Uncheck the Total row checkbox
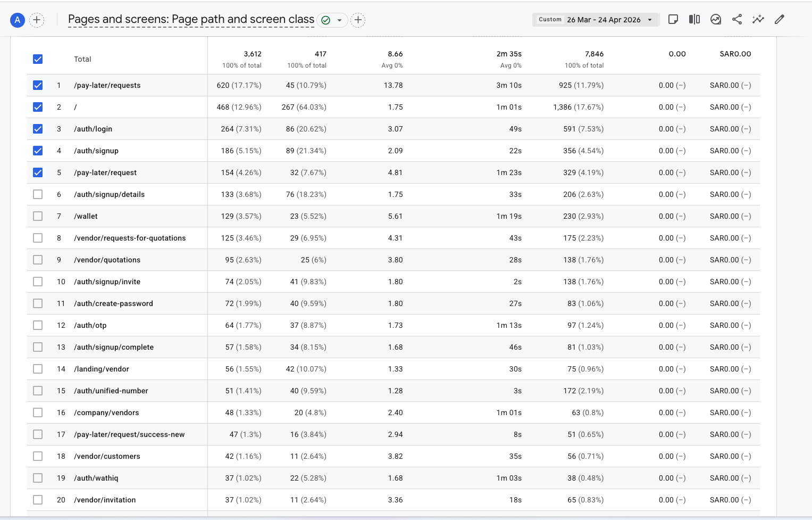812x520 pixels. tap(38, 59)
